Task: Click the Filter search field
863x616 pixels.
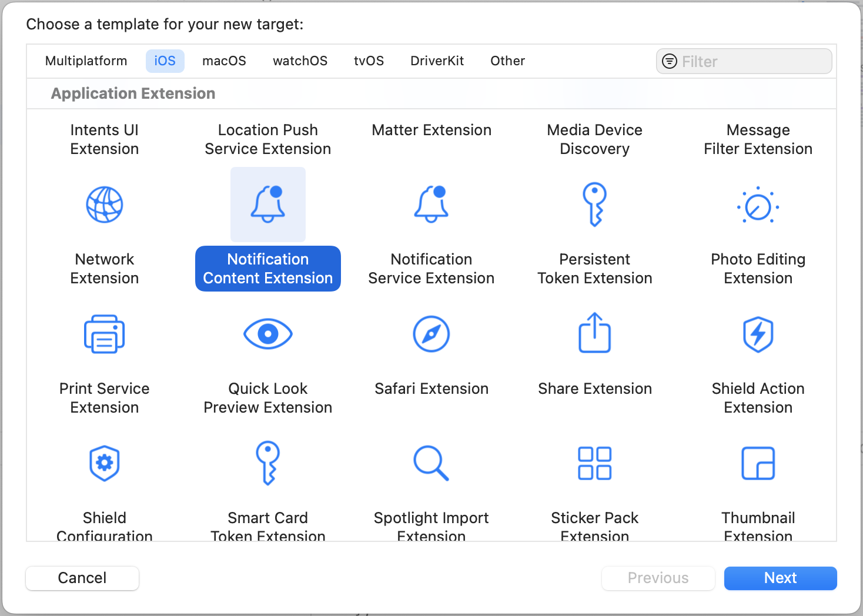Action: coord(754,62)
